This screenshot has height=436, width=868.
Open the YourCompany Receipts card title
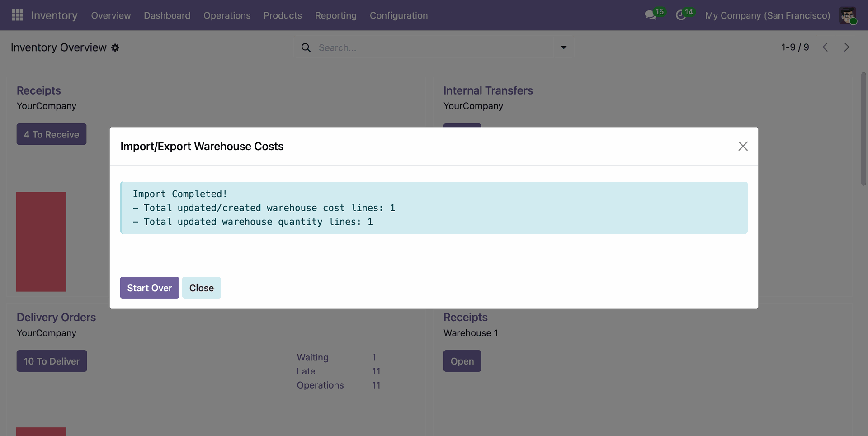pyautogui.click(x=39, y=90)
